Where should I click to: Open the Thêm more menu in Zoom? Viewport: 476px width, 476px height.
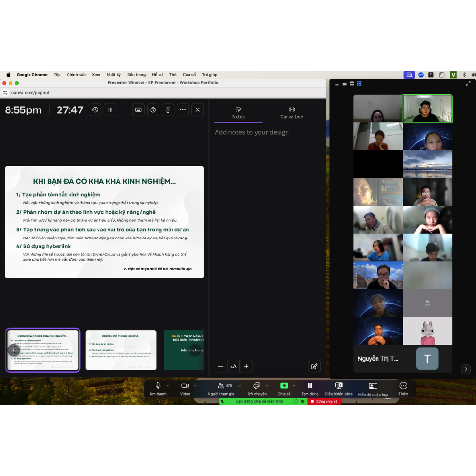pyautogui.click(x=403, y=388)
